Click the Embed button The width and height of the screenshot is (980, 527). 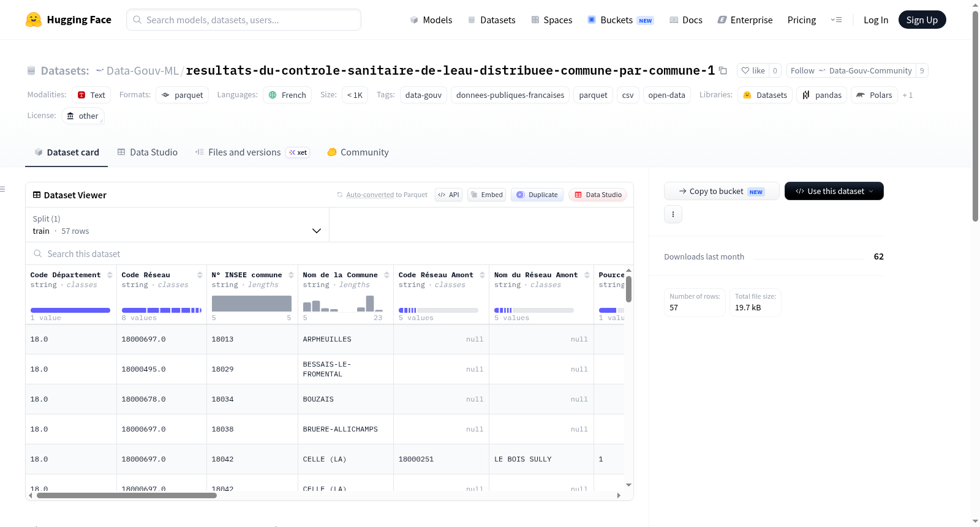click(x=486, y=195)
